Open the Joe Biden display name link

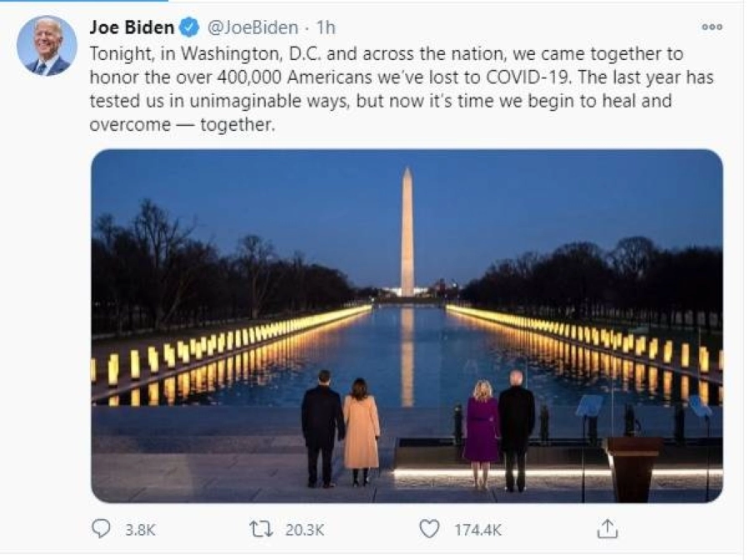click(132, 27)
